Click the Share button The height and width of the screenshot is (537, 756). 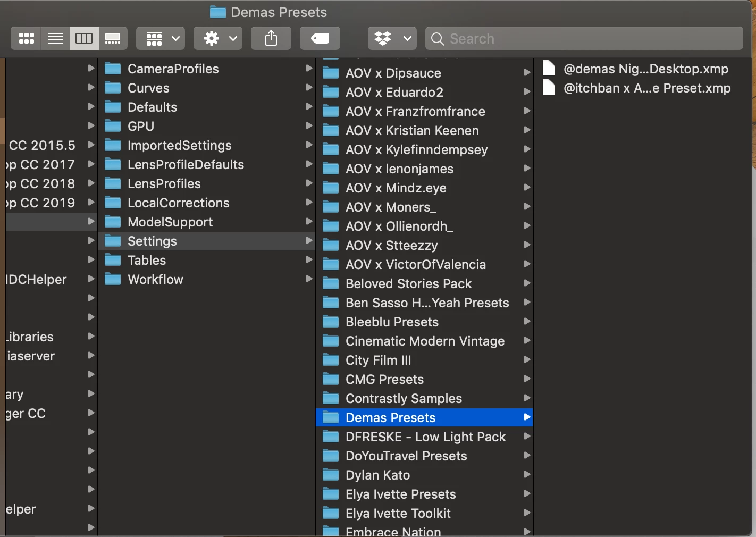click(x=271, y=38)
